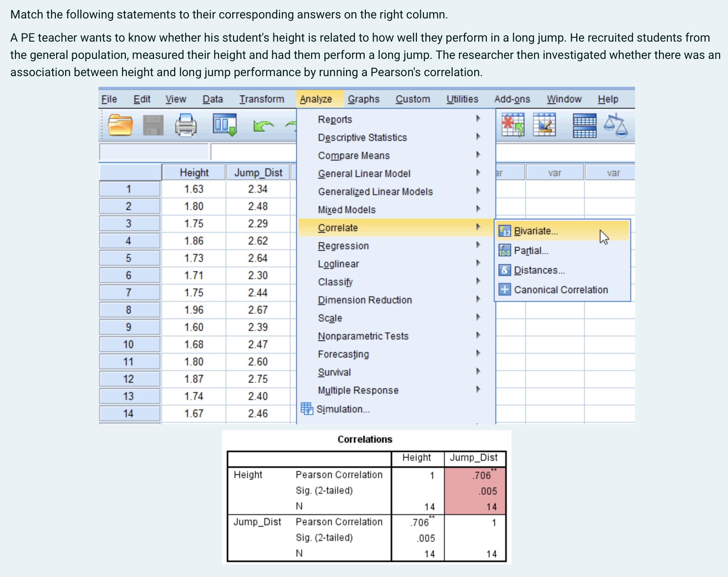Expand the Loglinear submenu arrow
Image resolution: width=728 pixels, height=577 pixels.
pos(478,263)
